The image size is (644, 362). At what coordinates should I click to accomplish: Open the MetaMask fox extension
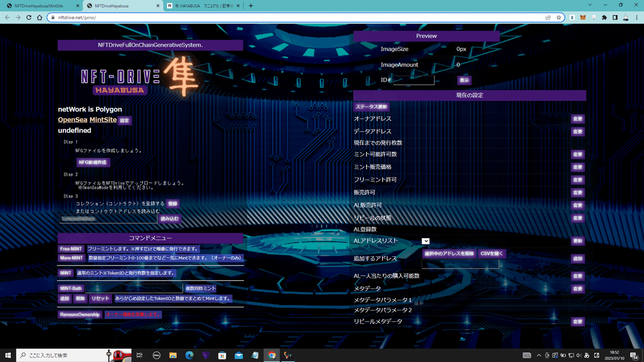coord(583,17)
